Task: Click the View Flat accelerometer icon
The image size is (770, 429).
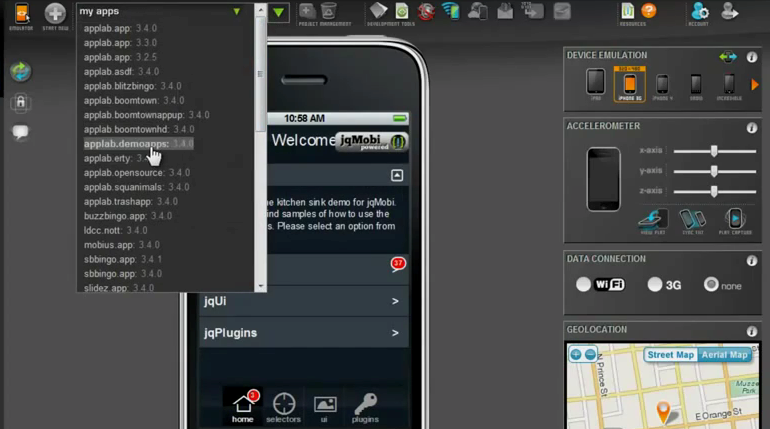Action: click(653, 219)
